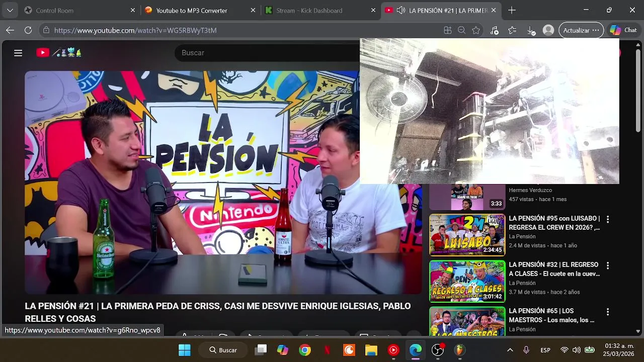The width and height of the screenshot is (644, 362).
Task: Open Task View on the taskbar
Action: tap(261, 350)
